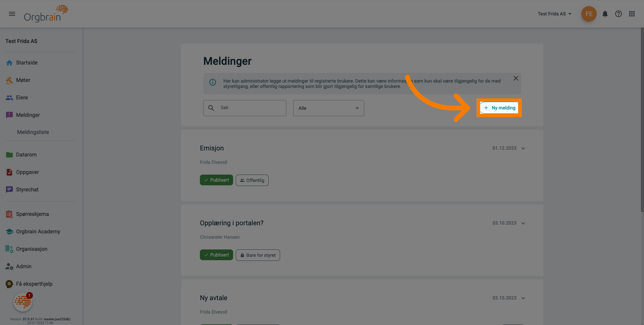This screenshot has width=644, height=325.
Task: Create a new message with Ny melding
Action: [x=499, y=108]
